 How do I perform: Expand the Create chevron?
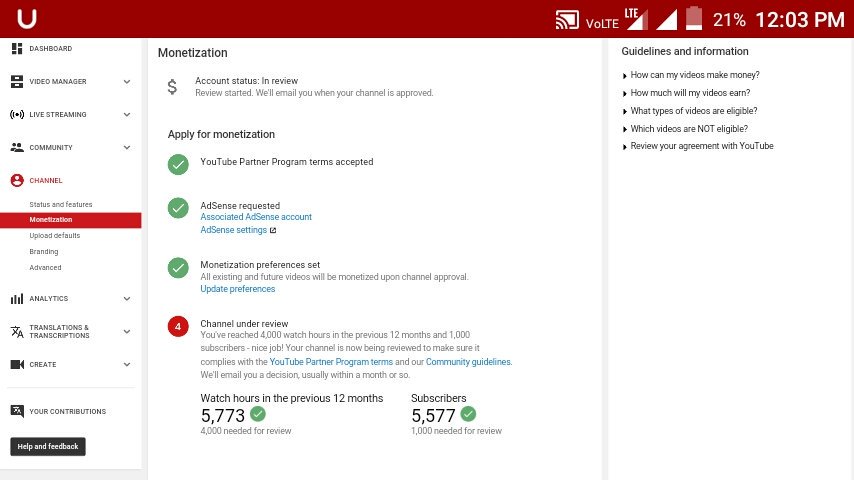(127, 364)
